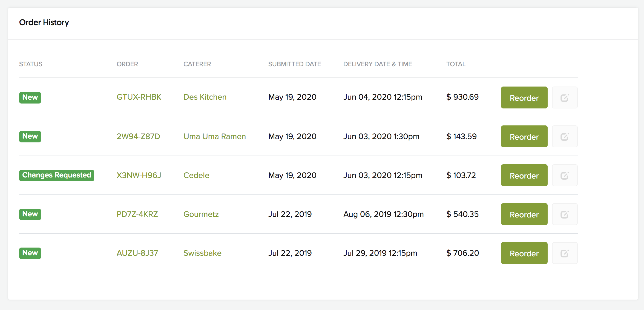This screenshot has width=644, height=310.
Task: Click the Changes Requested status badge
Action: click(x=57, y=175)
